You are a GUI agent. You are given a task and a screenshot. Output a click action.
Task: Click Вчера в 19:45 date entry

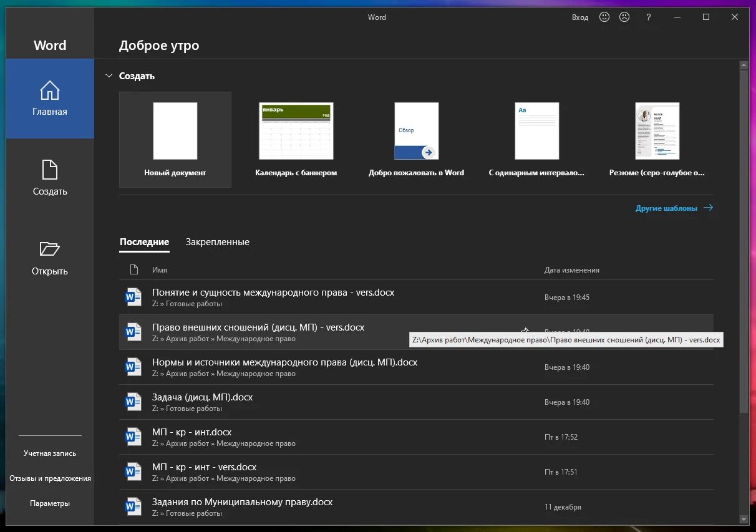(x=567, y=297)
